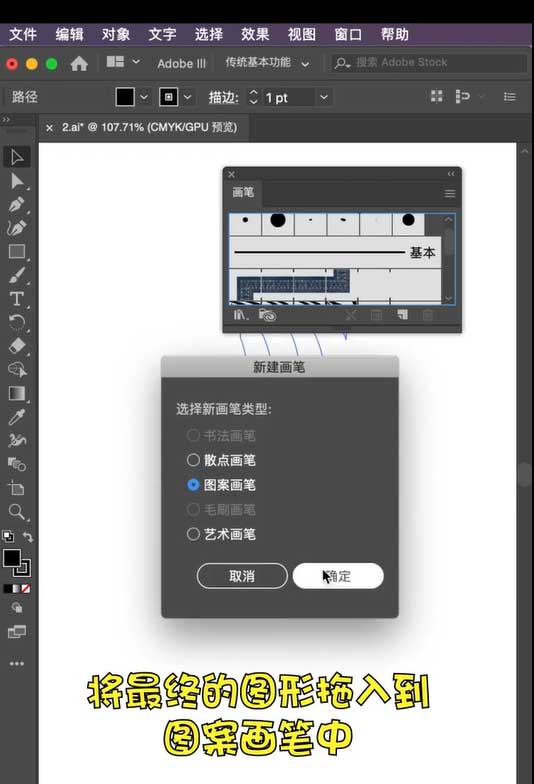This screenshot has width=534, height=784.
Task: Click the 取消 button
Action: click(242, 576)
